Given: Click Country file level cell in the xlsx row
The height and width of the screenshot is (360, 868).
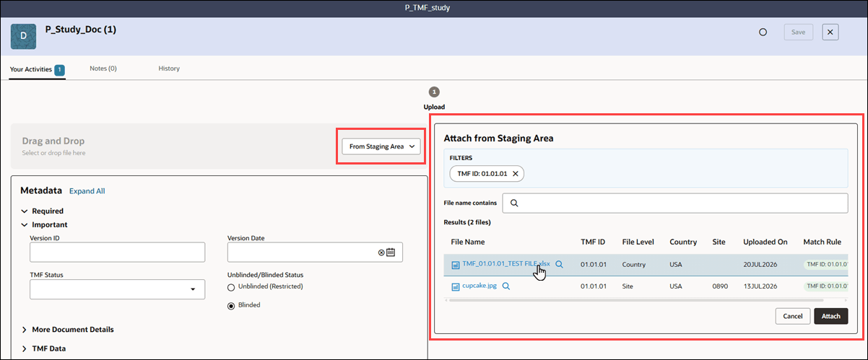Looking at the screenshot, I should click(634, 264).
